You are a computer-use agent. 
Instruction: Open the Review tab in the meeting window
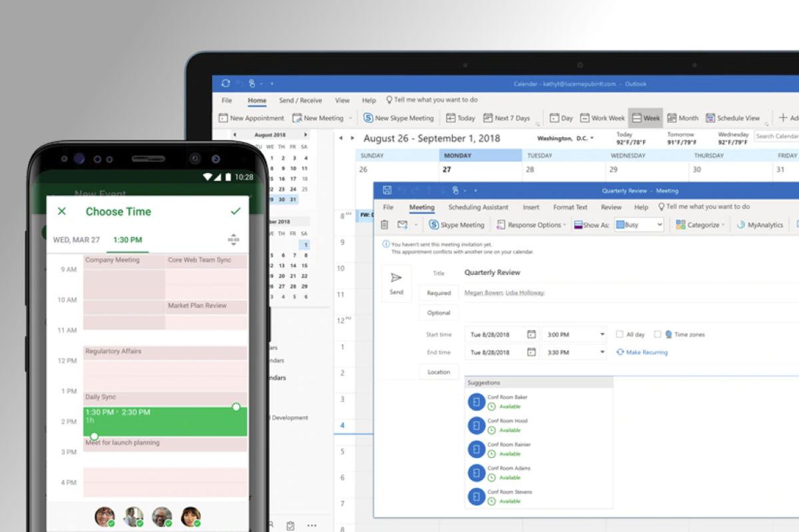611,207
